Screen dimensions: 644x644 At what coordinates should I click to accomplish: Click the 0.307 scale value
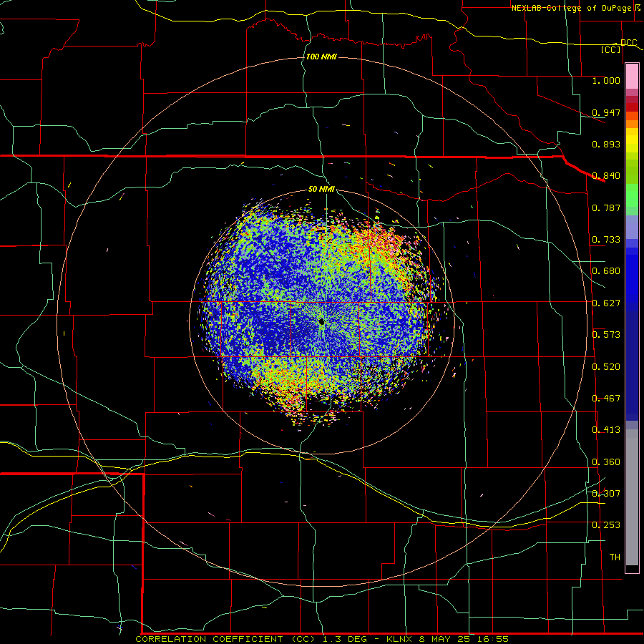[606, 494]
